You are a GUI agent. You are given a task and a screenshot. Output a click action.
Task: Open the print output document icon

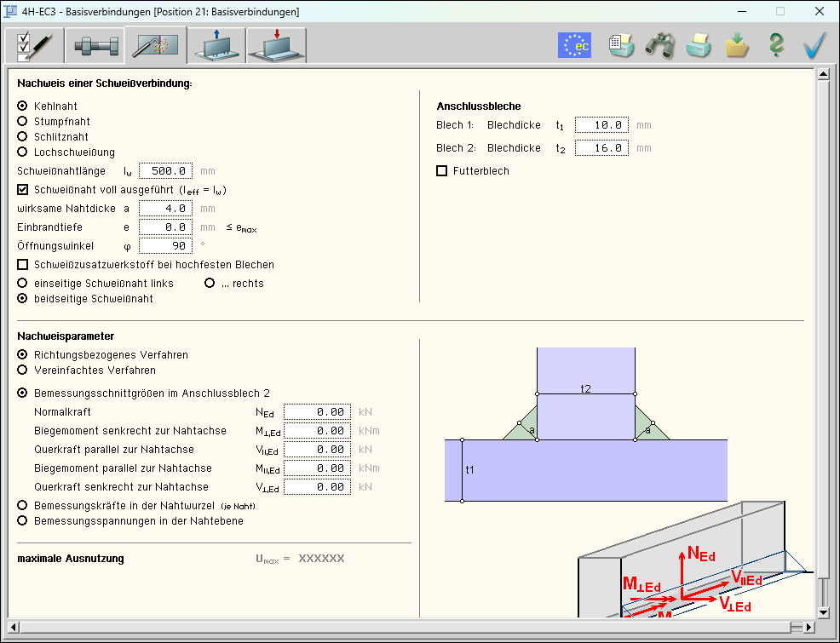coord(620,45)
